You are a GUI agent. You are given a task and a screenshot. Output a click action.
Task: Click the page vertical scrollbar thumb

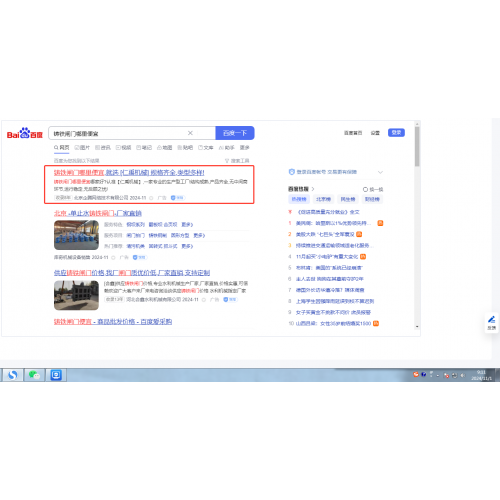point(417,146)
